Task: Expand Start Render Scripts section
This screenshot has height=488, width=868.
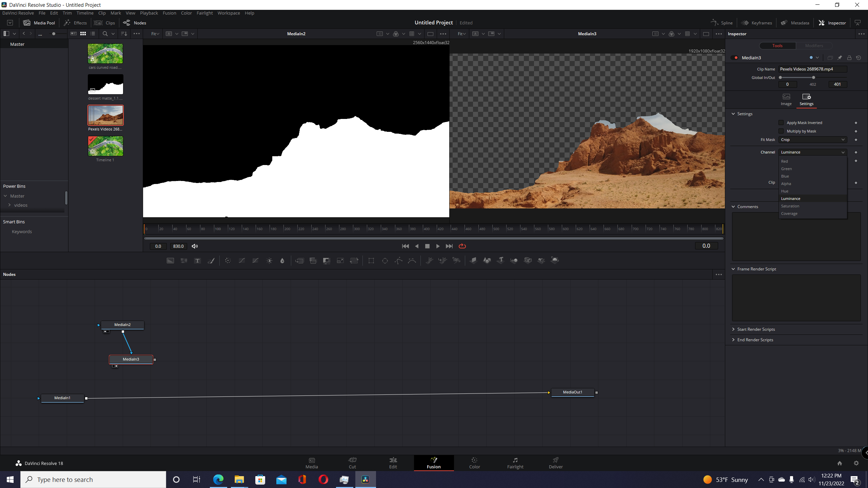Action: point(733,329)
